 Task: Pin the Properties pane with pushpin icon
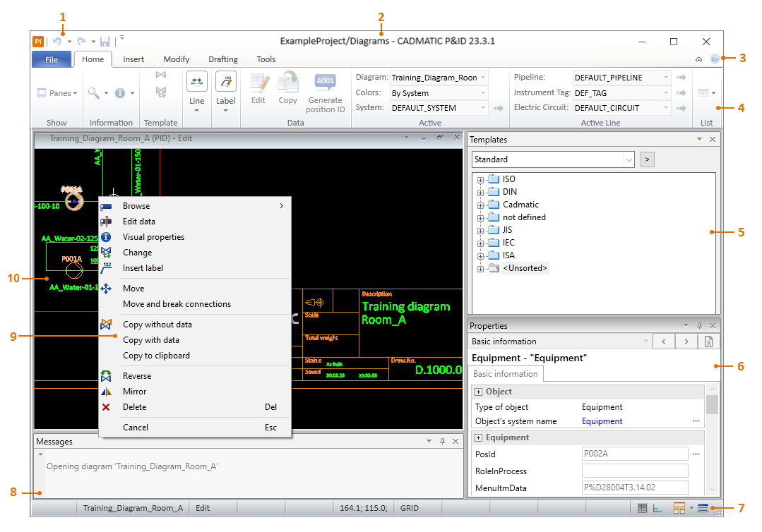(699, 326)
